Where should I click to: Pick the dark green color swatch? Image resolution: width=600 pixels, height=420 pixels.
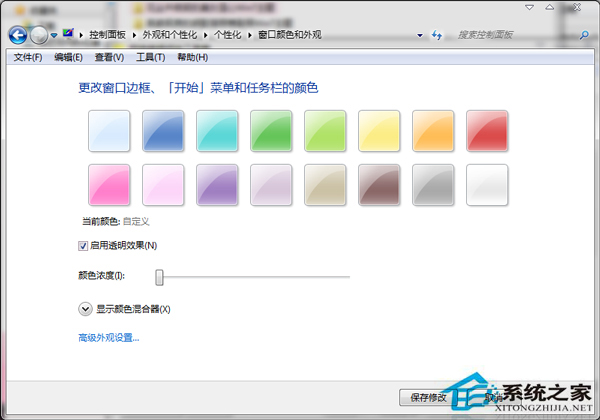(x=271, y=131)
